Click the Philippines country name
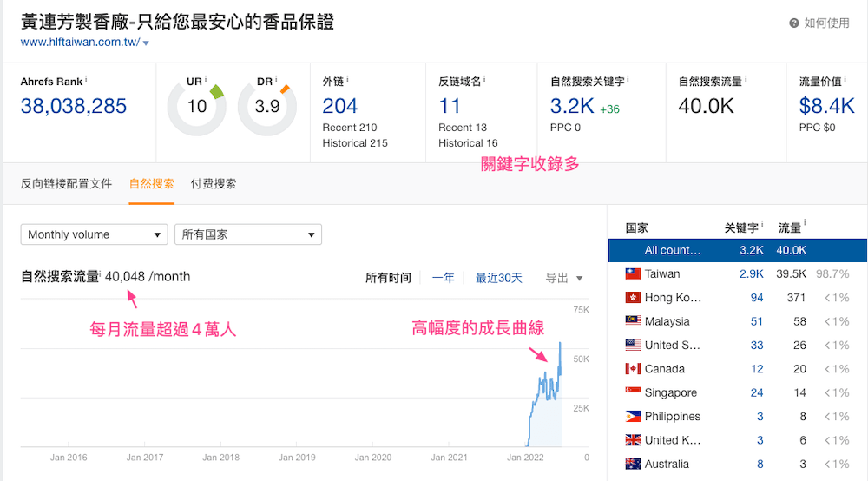This screenshot has height=481, width=868. coord(673,416)
